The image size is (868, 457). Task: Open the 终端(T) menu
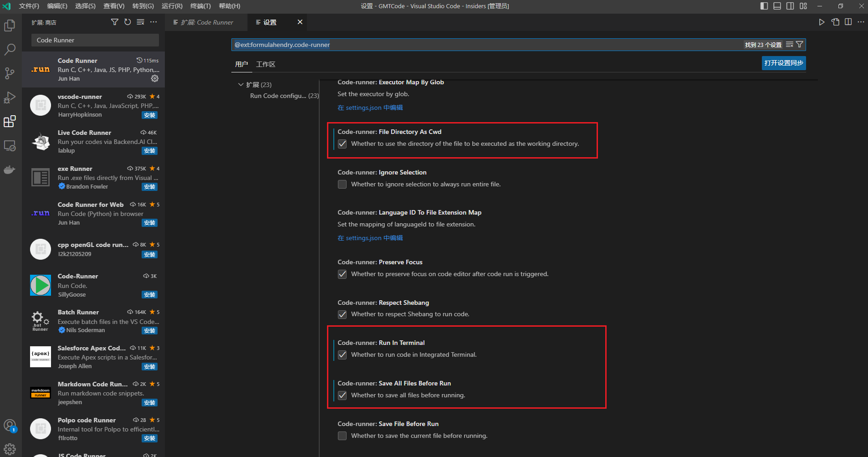pyautogui.click(x=200, y=6)
